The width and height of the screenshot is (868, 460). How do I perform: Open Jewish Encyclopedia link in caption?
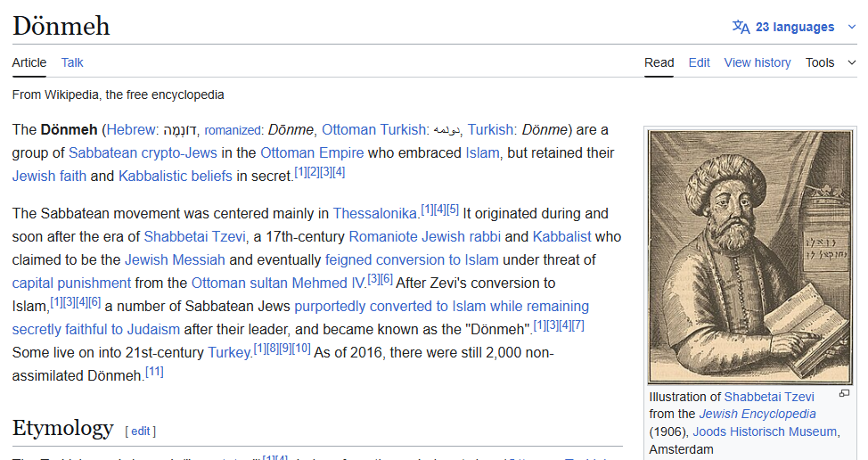point(757,414)
